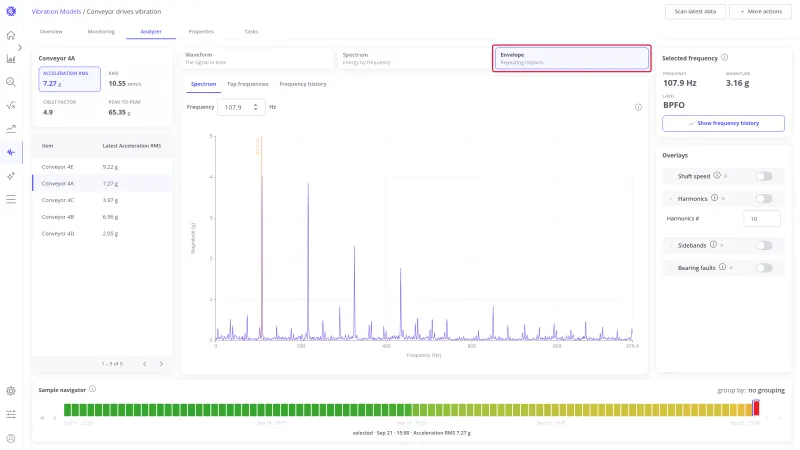Open the More actions dropdown
The image size is (800, 450).
761,11
